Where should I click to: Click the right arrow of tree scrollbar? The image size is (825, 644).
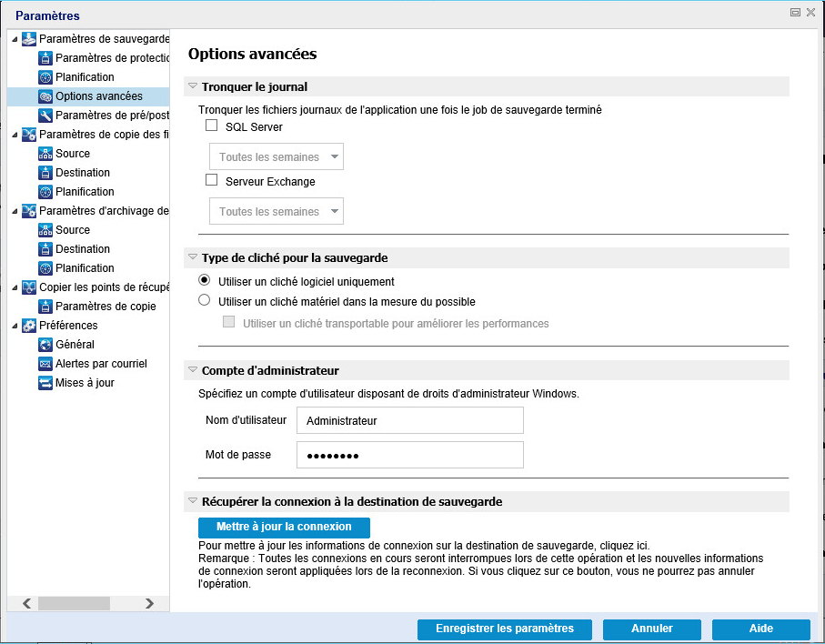[x=149, y=603]
